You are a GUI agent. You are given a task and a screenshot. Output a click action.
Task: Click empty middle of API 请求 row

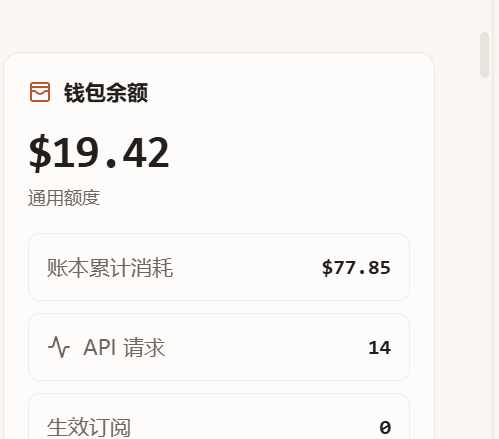tap(267, 347)
